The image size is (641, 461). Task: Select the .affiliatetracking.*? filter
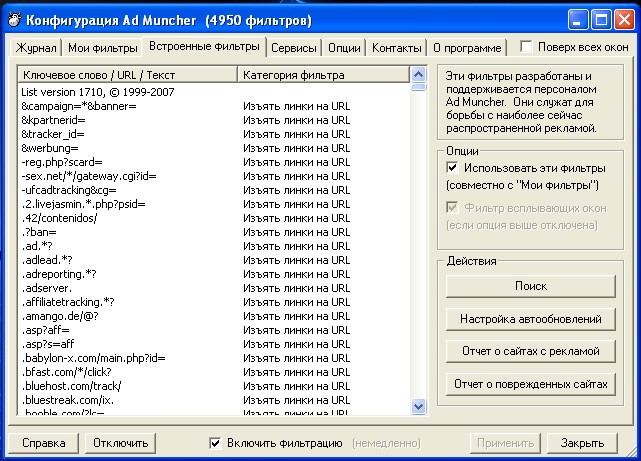pyautogui.click(x=214, y=302)
